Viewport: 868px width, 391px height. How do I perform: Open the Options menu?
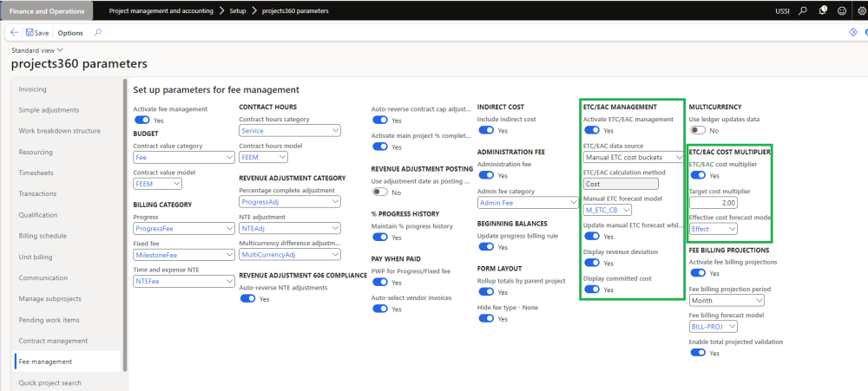[70, 33]
